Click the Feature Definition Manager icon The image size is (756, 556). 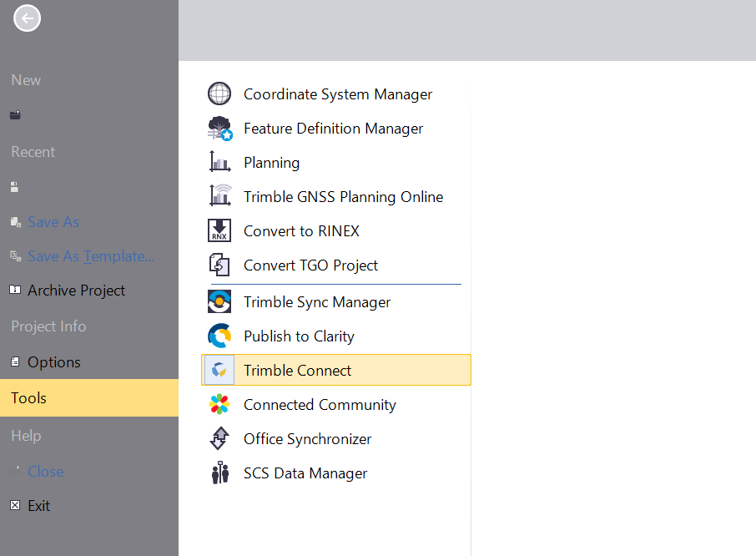tap(219, 129)
